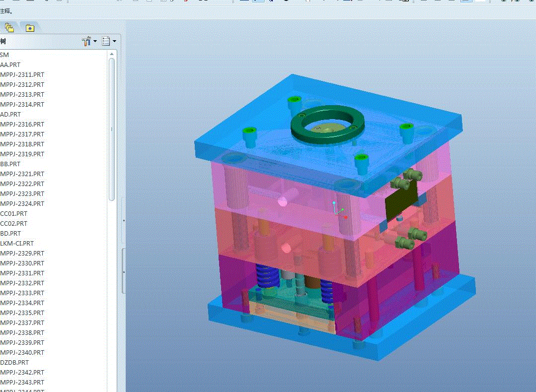Screen dimensions: 536x392
Task: Select MPPJ-2313.PRT in the model tree
Action: pos(22,94)
